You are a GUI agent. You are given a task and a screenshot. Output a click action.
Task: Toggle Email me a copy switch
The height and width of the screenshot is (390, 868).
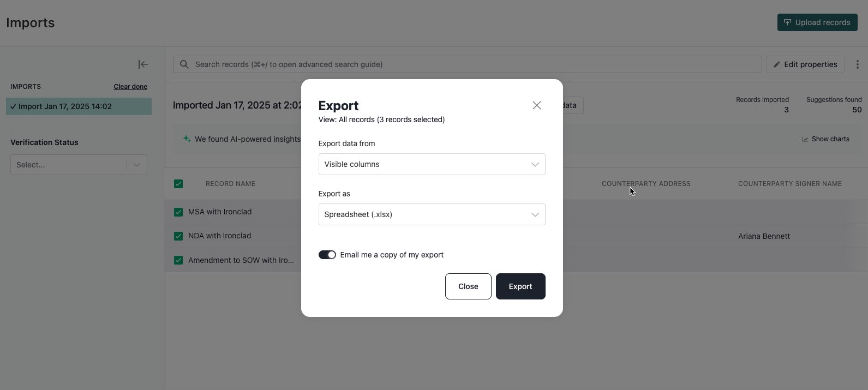tap(327, 255)
